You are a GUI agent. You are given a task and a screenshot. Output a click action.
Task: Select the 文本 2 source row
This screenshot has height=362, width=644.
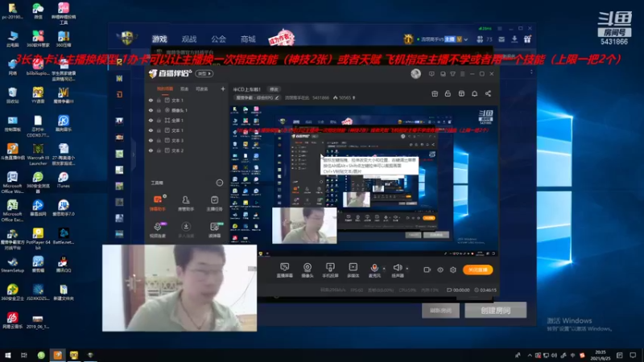(187, 150)
